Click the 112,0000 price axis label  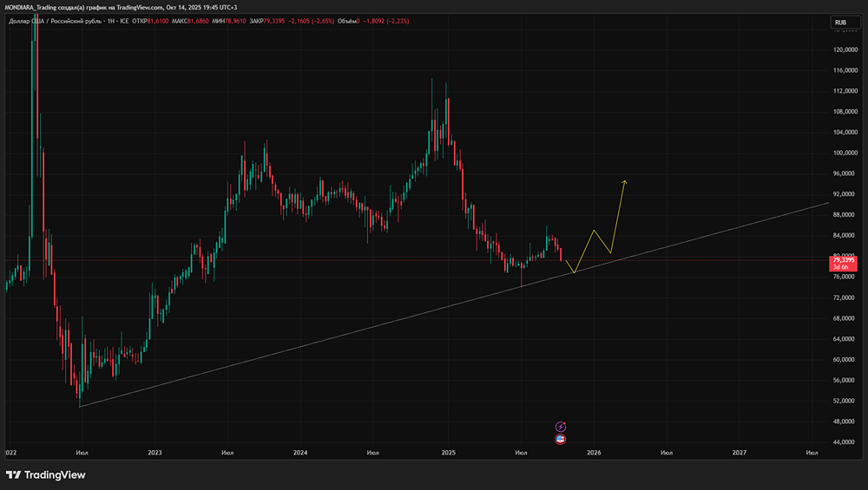[x=845, y=91]
